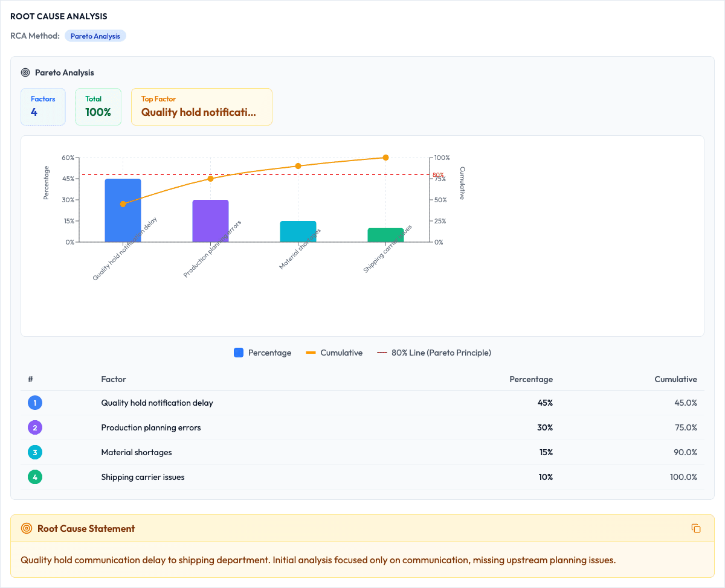Click the Total 100% card

98,107
